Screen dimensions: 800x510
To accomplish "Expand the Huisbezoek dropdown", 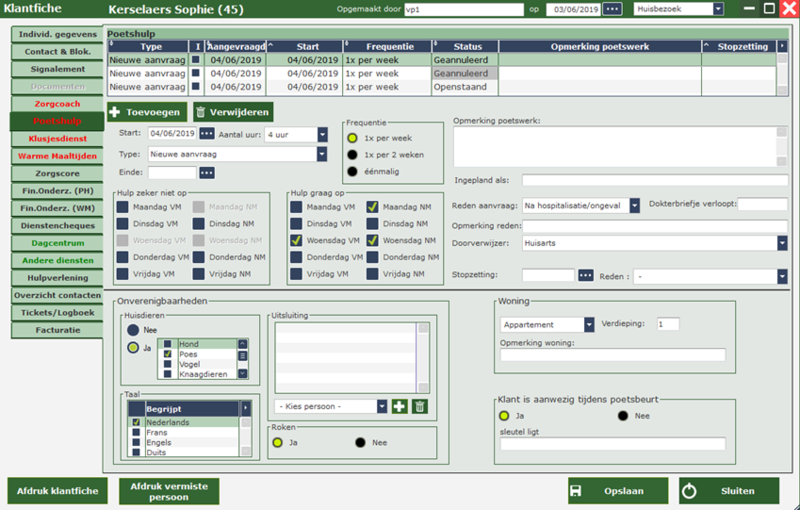I will point(718,9).
